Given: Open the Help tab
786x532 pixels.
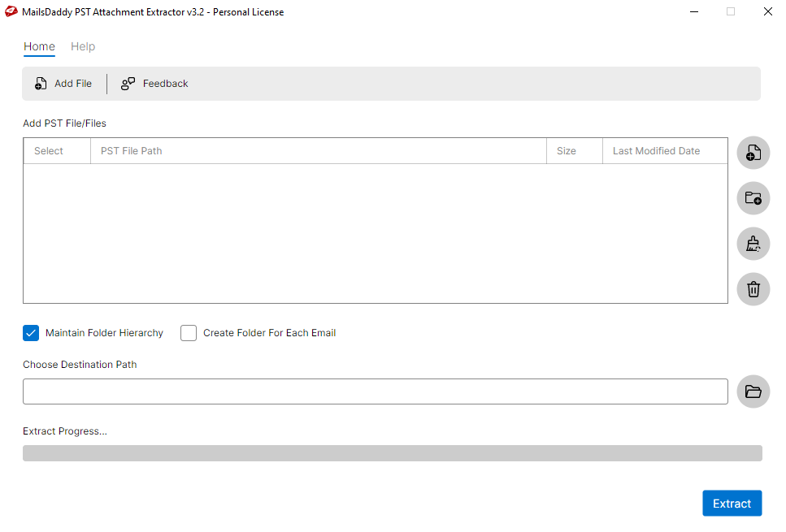Looking at the screenshot, I should pyautogui.click(x=83, y=46).
